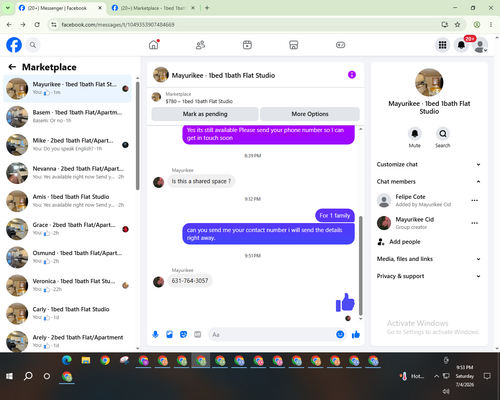Expand Privacy & support section
The height and width of the screenshot is (400, 500).
tap(429, 276)
